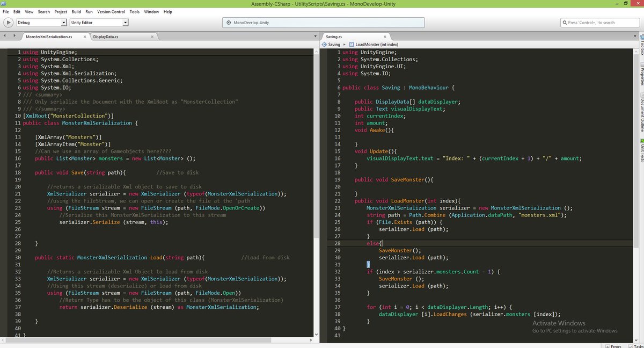Screen dimensions: 644x348
Task: Open the Unit Tests side panel
Action: coord(641,150)
